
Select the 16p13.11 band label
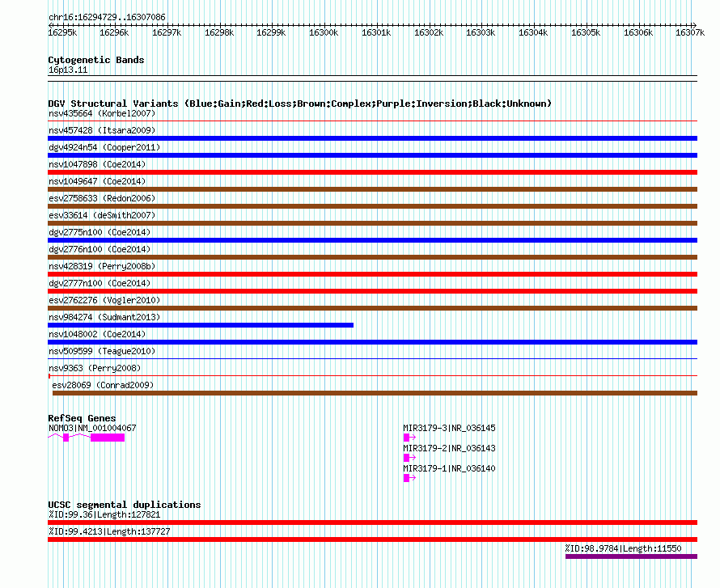click(x=68, y=70)
